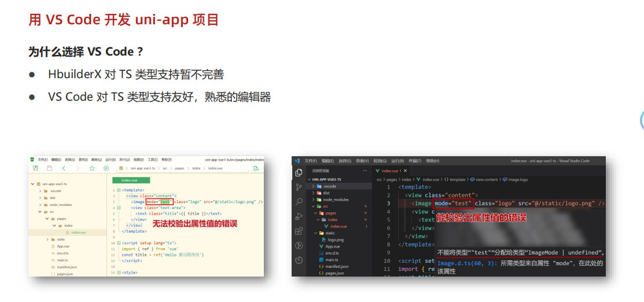
Task: Open 终端(T) menu in VS Code
Action: tap(415, 161)
